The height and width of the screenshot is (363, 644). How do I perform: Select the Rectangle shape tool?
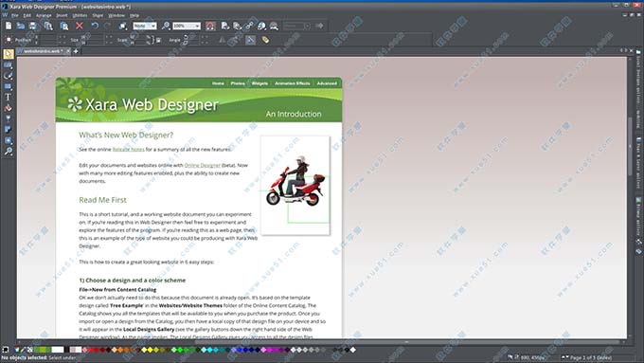pyautogui.click(x=9, y=86)
